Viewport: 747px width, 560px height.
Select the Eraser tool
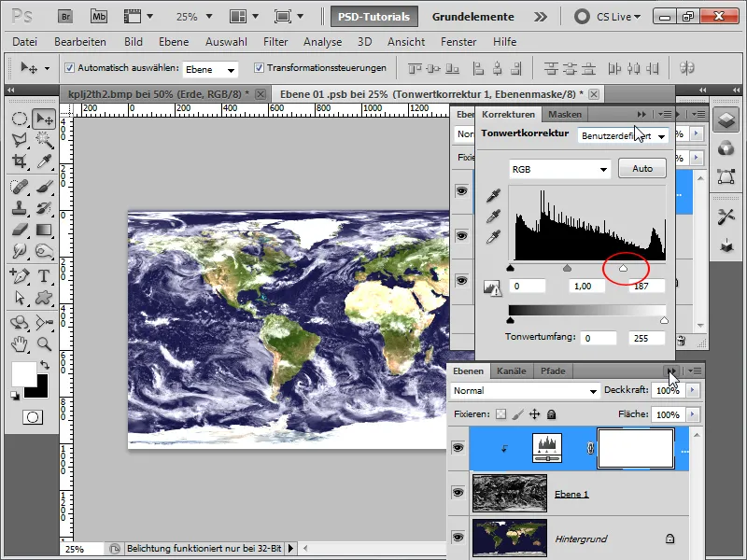click(19, 230)
